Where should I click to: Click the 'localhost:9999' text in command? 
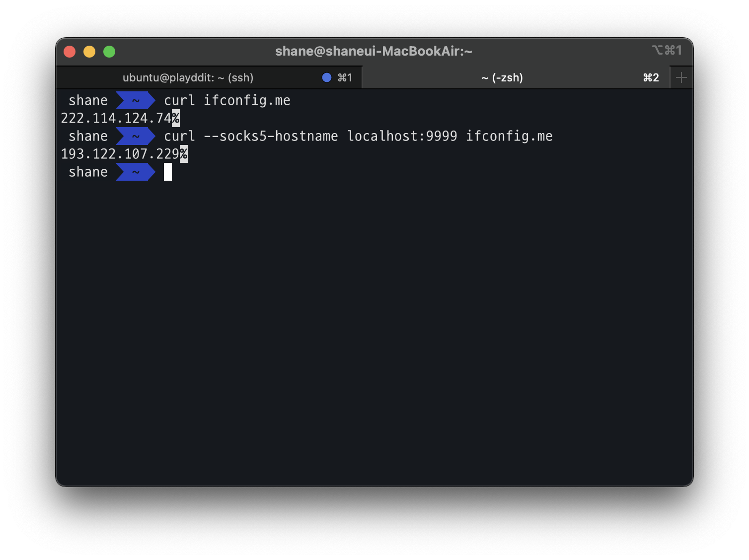[x=402, y=136]
